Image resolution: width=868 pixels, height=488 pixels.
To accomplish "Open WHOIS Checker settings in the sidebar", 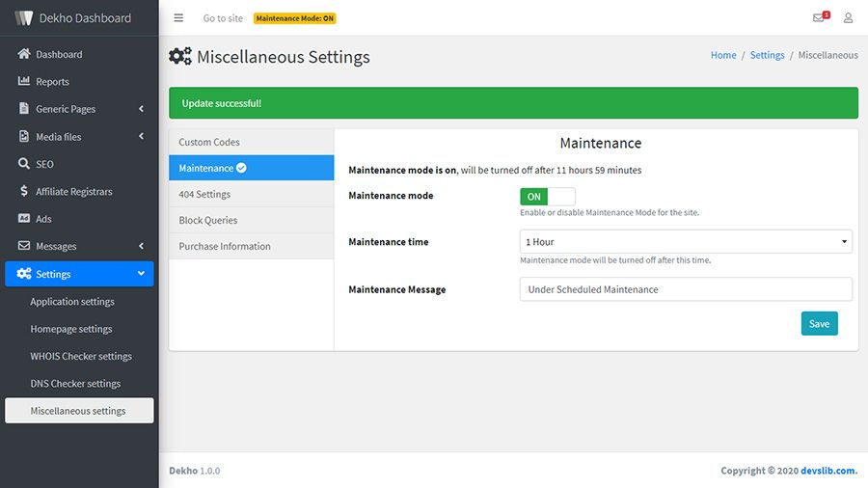I will tap(81, 356).
